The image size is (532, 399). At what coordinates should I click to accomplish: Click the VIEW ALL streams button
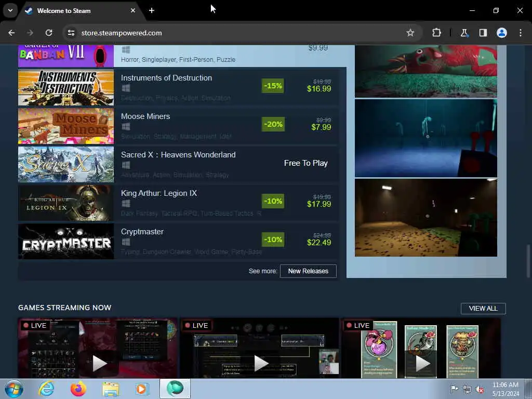pyautogui.click(x=483, y=309)
